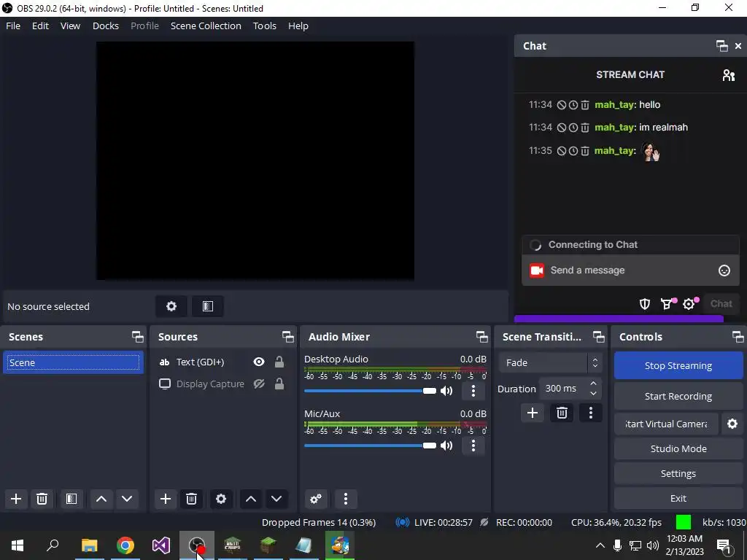Move source up in Sources dock
Image resolution: width=747 pixels, height=560 pixels.
tap(251, 499)
